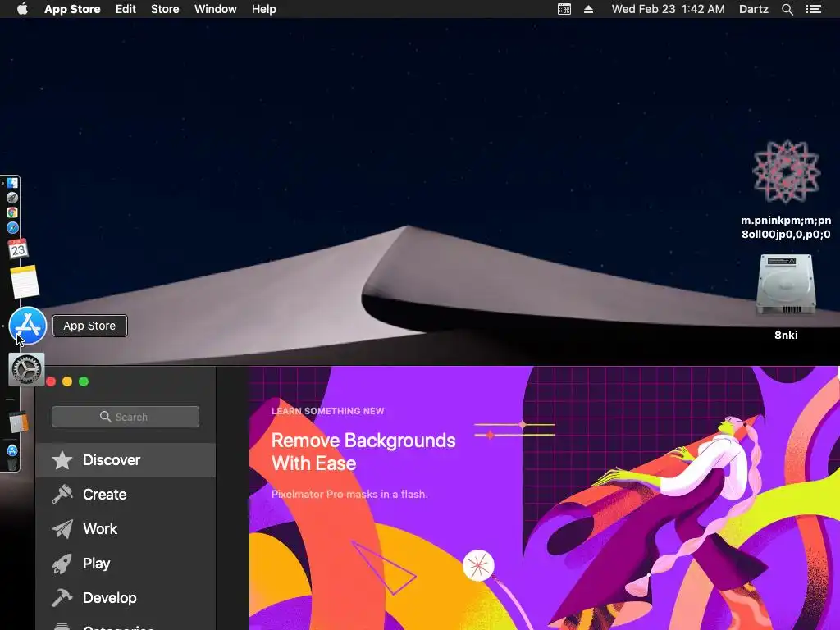Open Notification Center list icon
Viewport: 840px width, 630px height.
click(814, 9)
